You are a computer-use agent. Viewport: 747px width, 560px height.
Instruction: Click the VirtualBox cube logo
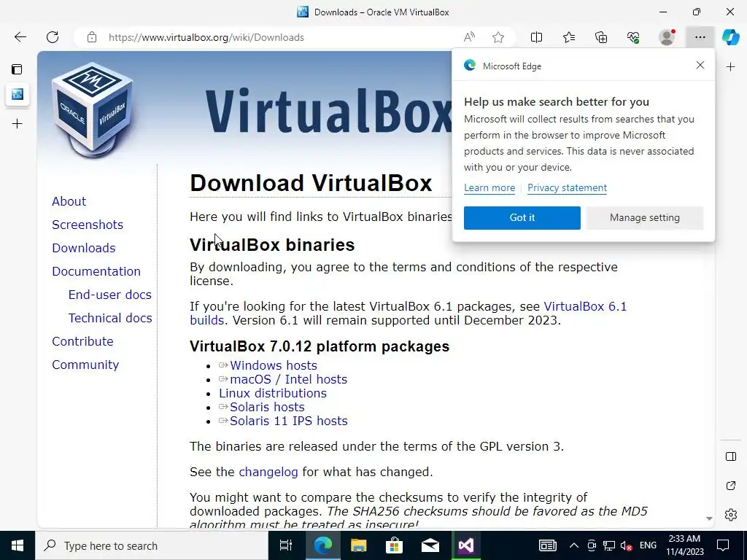[92, 110]
